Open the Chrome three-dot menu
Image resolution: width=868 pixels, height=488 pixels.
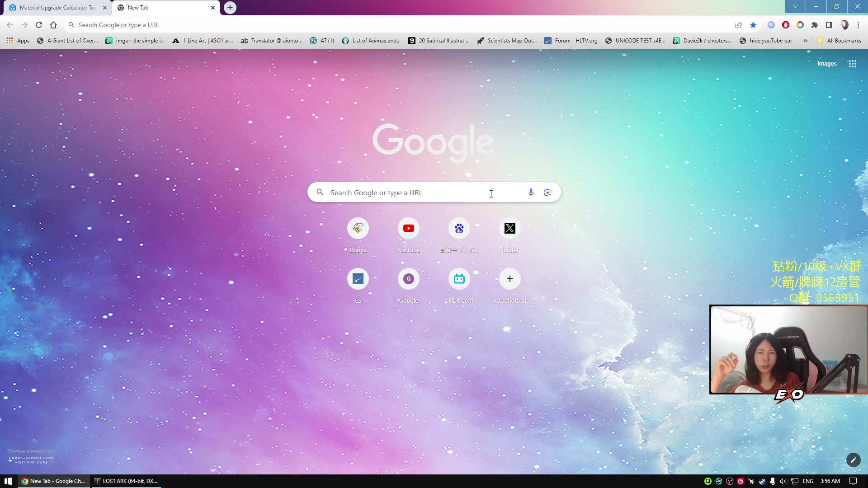[858, 25]
